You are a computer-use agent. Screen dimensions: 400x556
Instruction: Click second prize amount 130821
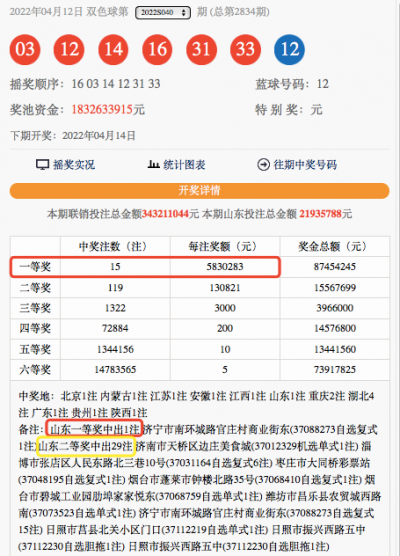225,287
